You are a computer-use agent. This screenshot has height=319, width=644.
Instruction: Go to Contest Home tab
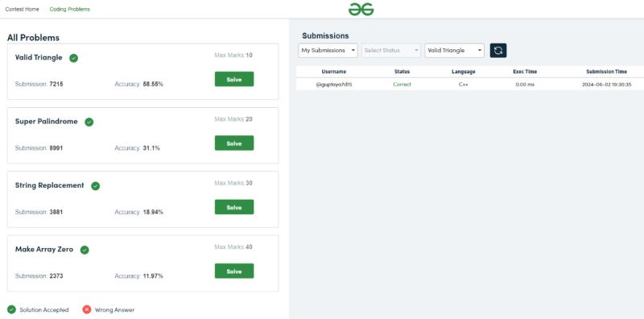click(23, 9)
